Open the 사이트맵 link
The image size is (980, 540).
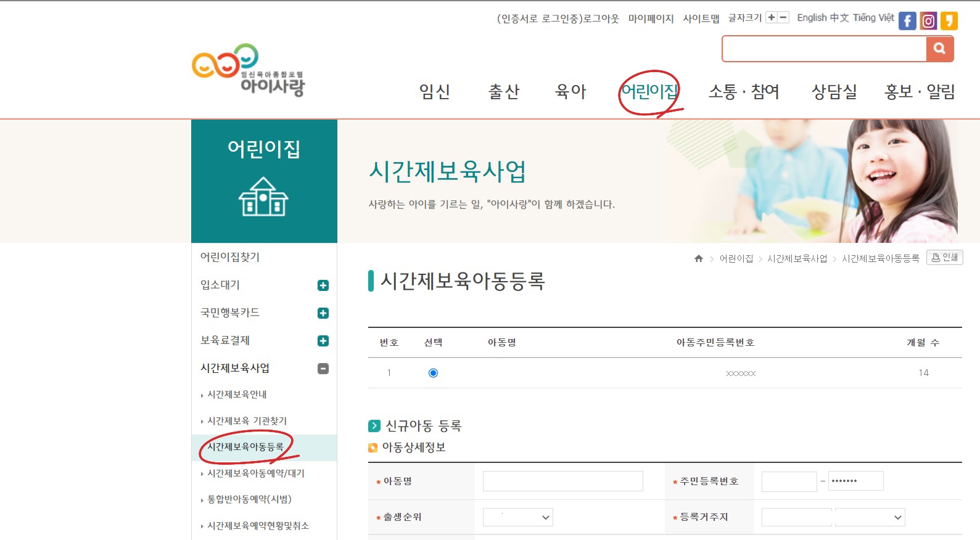[701, 18]
